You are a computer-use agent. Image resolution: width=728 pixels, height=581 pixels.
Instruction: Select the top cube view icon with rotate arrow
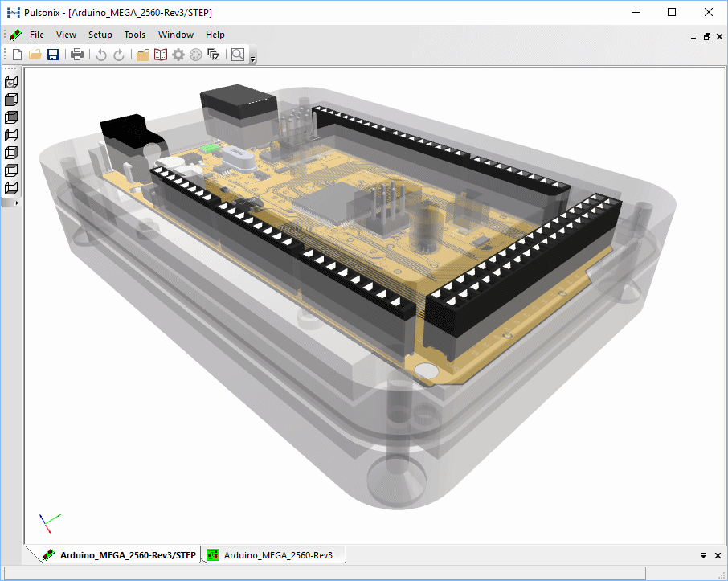coord(11,82)
